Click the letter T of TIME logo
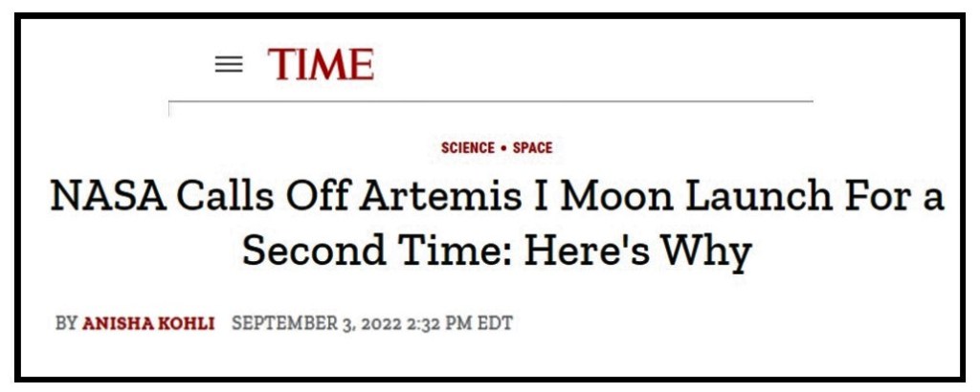The image size is (980, 392). click(283, 64)
